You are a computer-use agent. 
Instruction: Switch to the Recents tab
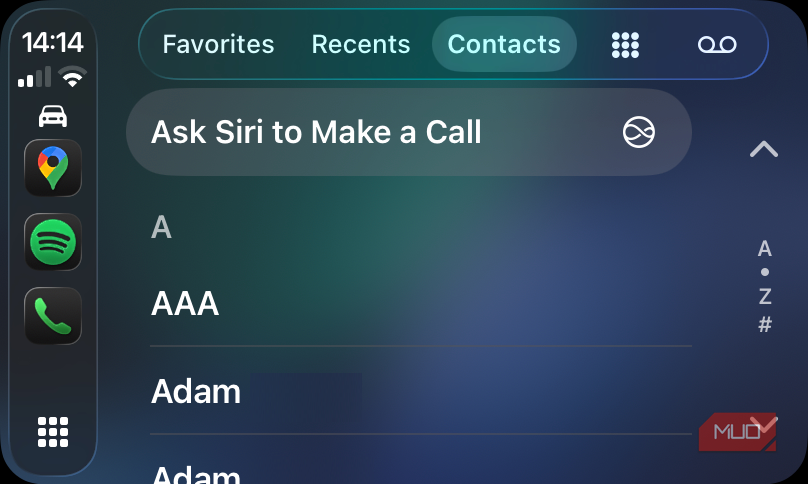361,44
